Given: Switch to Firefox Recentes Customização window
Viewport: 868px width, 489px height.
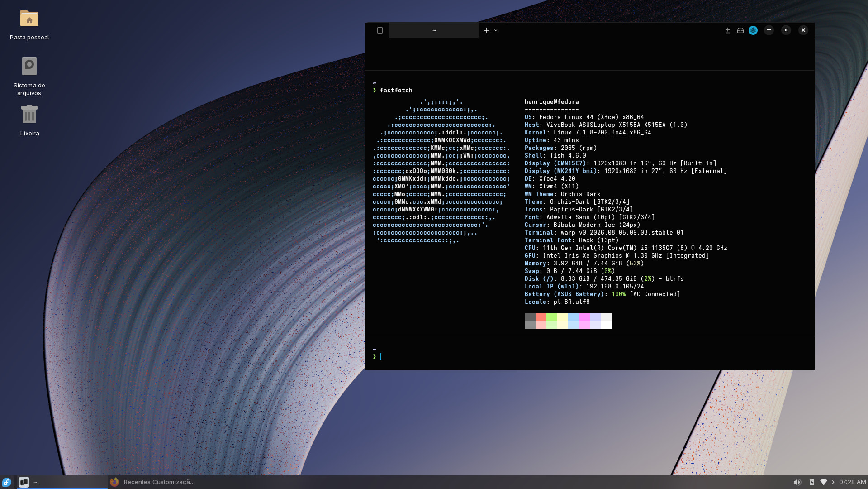Looking at the screenshot, I should click(x=153, y=482).
